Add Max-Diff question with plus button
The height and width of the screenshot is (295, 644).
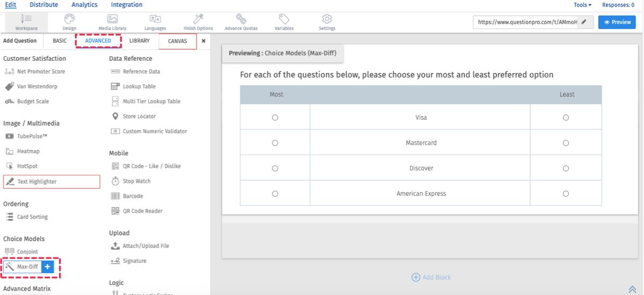(47, 267)
